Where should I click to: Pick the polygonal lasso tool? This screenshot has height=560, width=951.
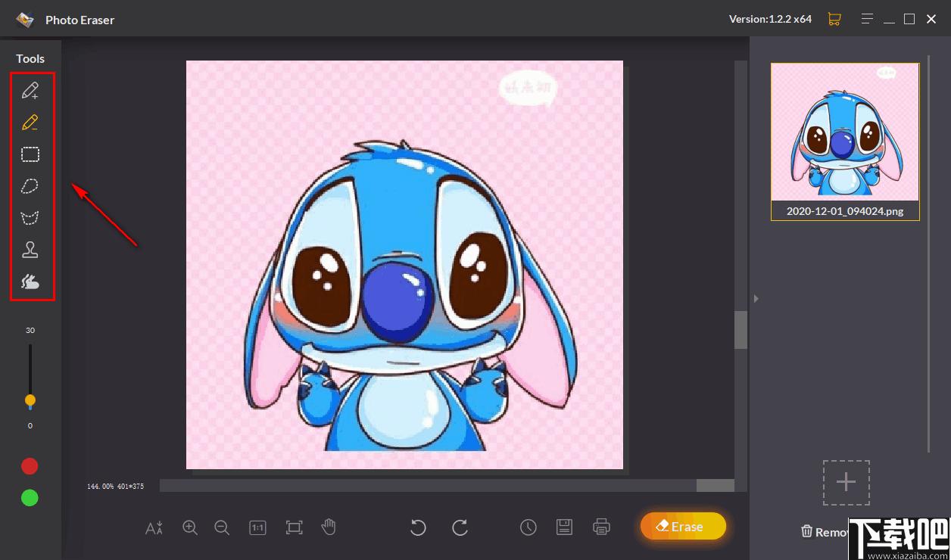pos(30,218)
